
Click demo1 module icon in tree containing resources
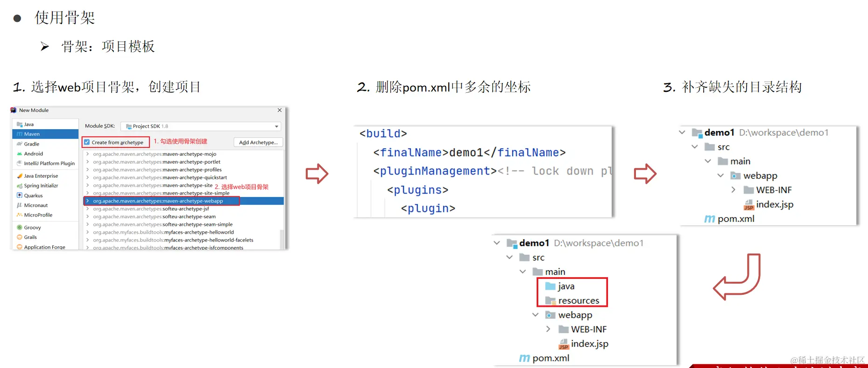512,243
